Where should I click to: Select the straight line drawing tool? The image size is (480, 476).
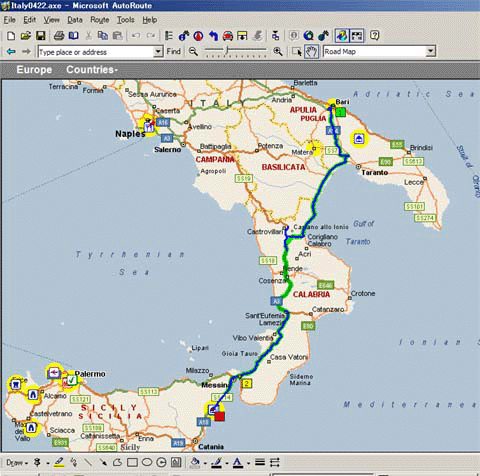tap(88, 462)
